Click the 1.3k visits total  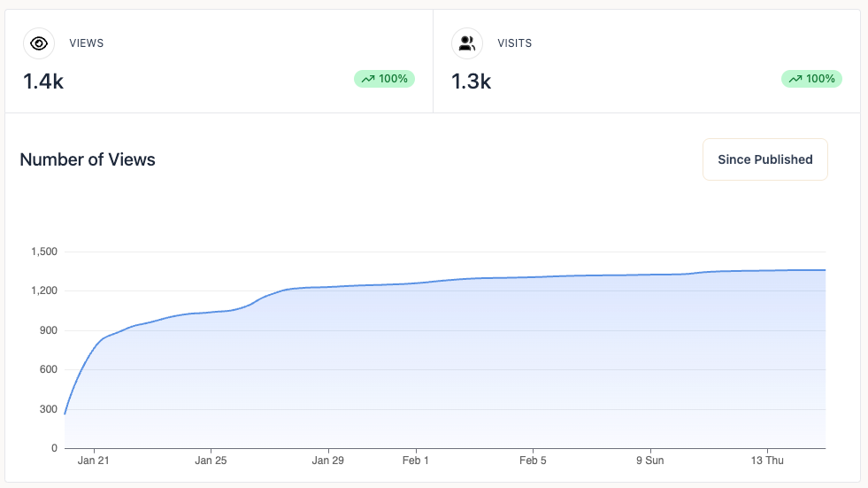tap(471, 81)
